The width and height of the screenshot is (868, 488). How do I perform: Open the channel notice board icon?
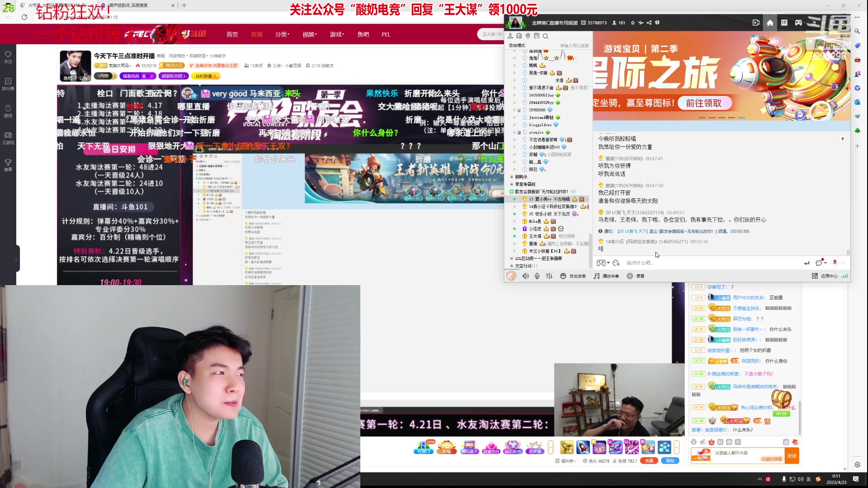coord(537,36)
